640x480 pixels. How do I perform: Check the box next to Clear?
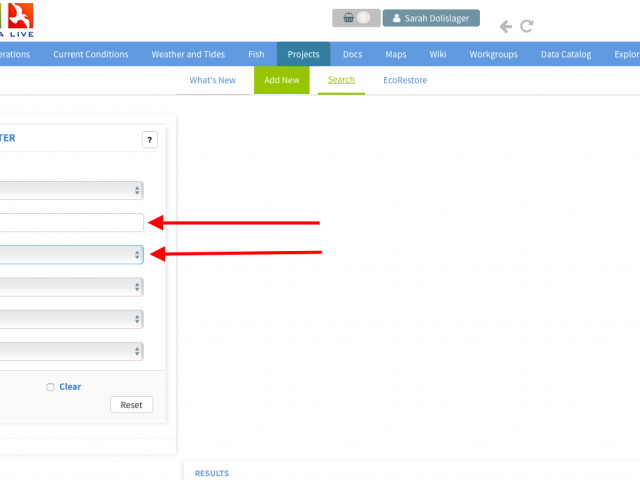(51, 387)
